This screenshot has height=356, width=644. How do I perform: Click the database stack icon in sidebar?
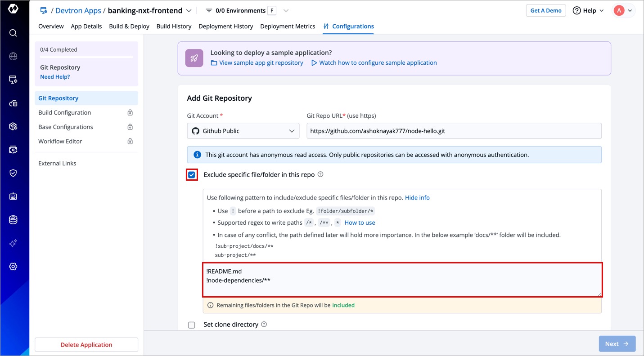click(13, 220)
